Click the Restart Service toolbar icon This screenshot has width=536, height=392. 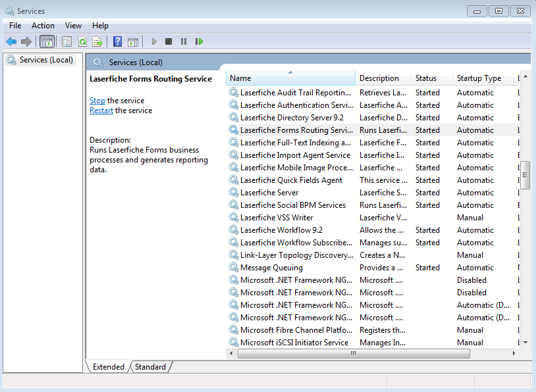coord(199,41)
